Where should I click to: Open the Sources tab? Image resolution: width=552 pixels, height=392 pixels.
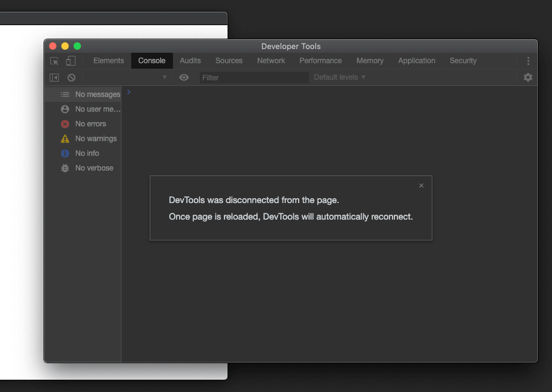(229, 61)
